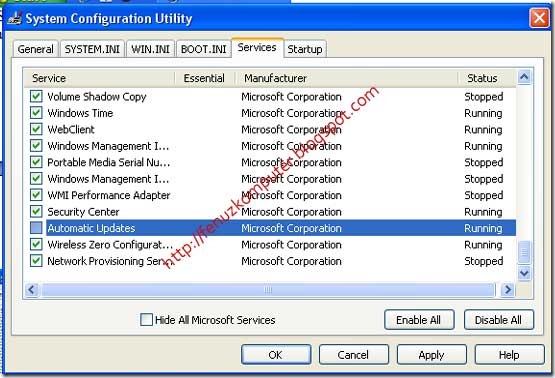This screenshot has width=555, height=378.
Task: Click Running status of Security Center
Action: [x=483, y=212]
